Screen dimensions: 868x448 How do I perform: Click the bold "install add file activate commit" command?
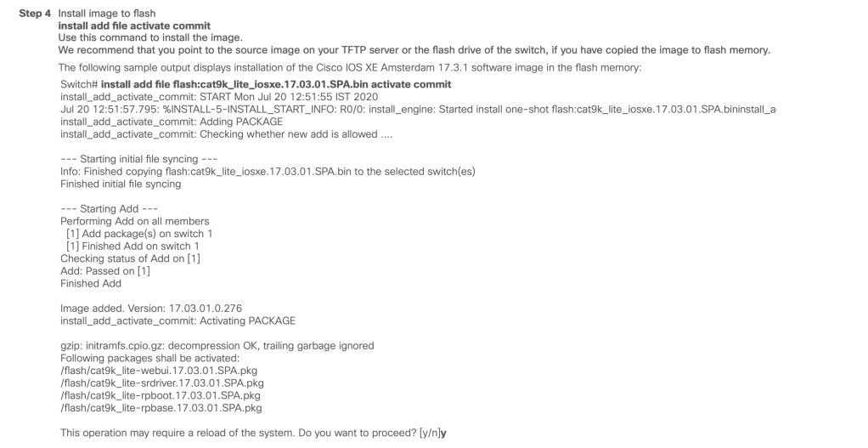[134, 26]
